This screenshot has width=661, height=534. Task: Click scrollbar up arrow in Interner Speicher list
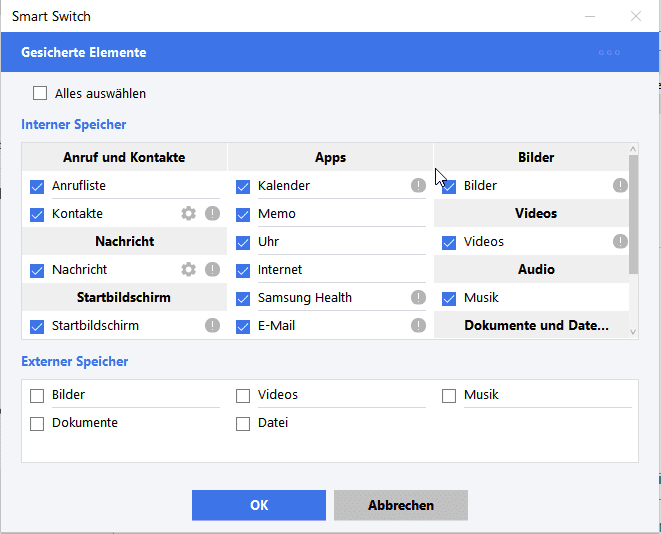[633, 149]
